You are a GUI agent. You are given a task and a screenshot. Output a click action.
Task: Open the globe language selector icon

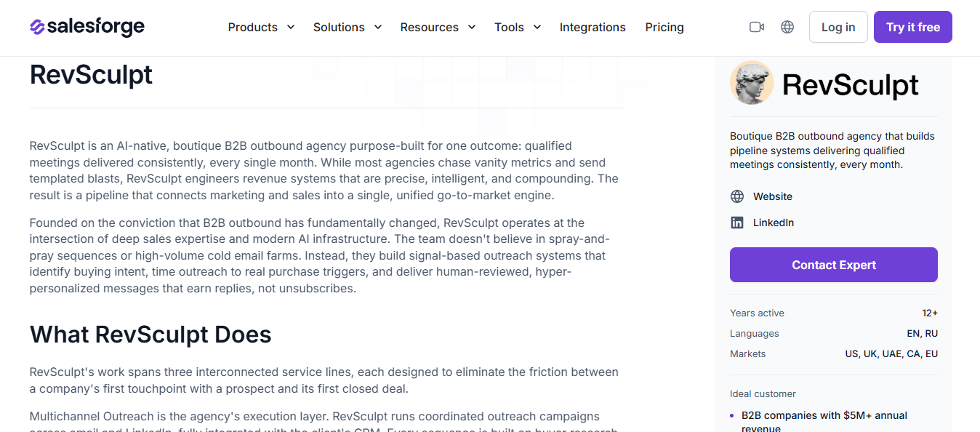pos(787,27)
